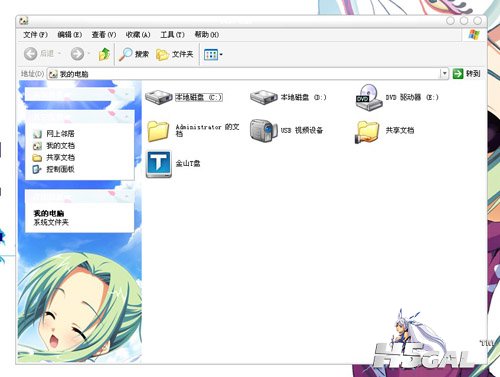Select the DVD 驱动器 (E:) label

point(412,97)
